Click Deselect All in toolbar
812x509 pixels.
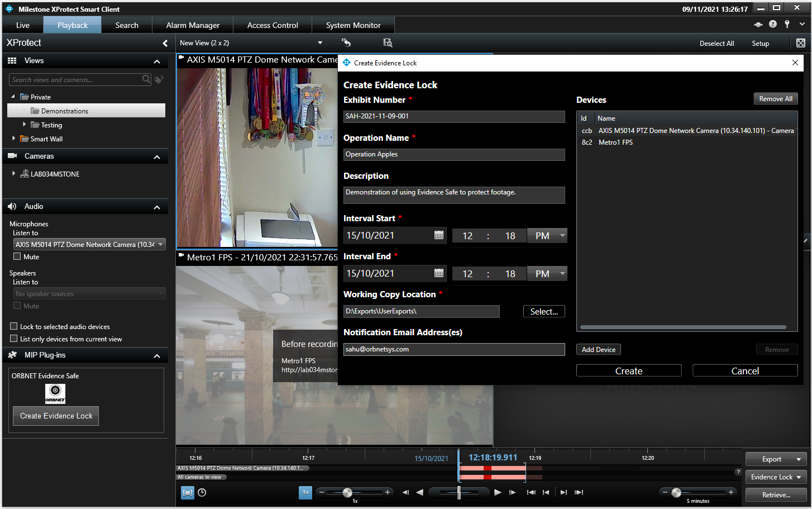click(x=717, y=43)
